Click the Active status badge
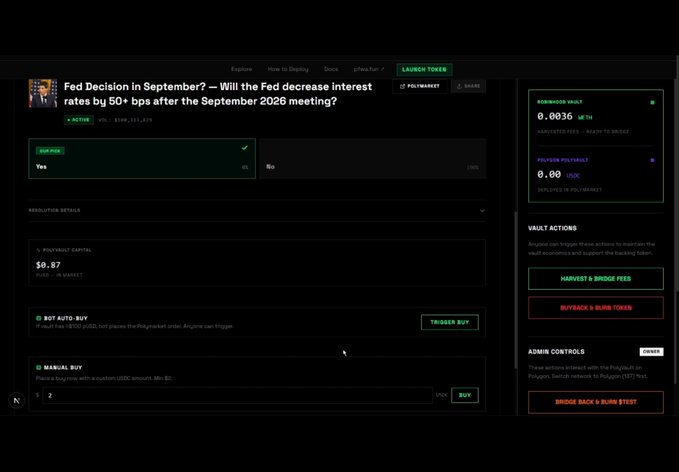This screenshot has width=679, height=472. coord(79,120)
